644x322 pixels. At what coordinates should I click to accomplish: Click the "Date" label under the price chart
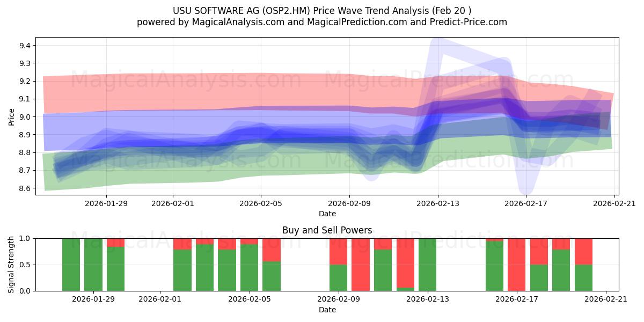pos(327,214)
